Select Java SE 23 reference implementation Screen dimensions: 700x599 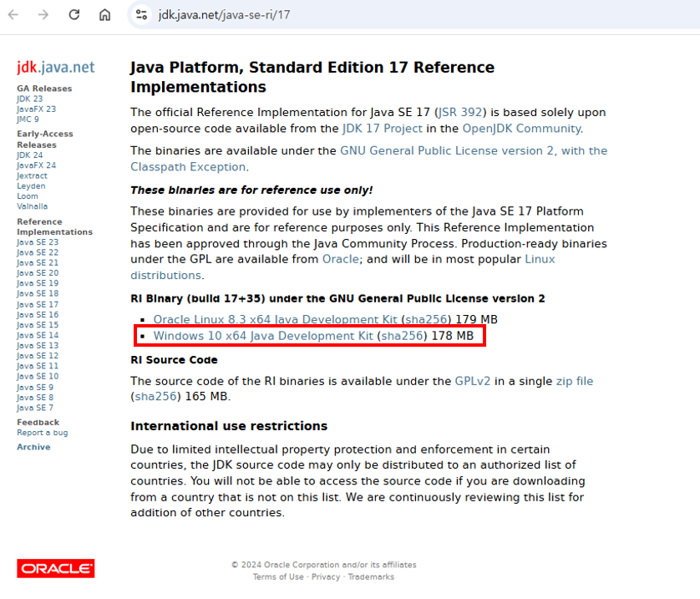(38, 242)
